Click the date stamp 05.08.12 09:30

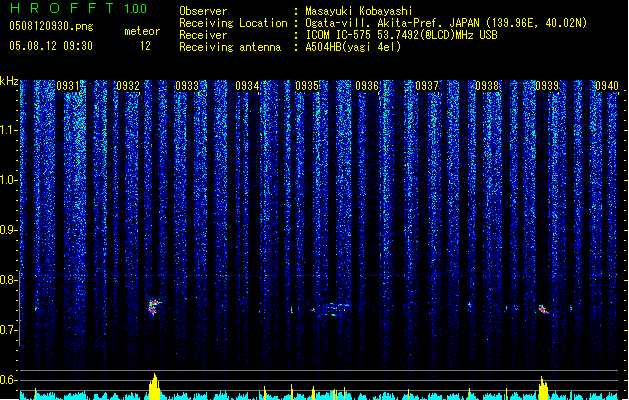click(51, 46)
